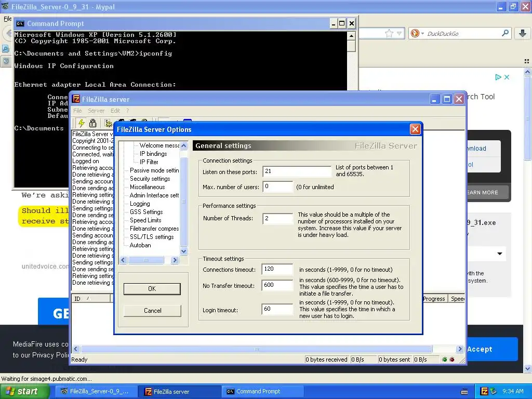Click the magnifier search icon in the browser
Image resolution: width=532 pixels, height=399 pixels.
505,33
